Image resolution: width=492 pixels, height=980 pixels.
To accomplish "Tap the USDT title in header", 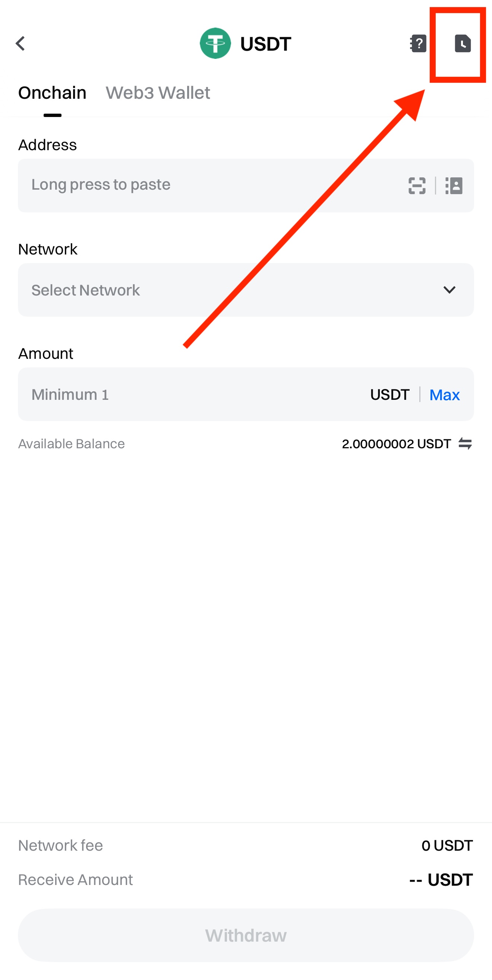I will tap(266, 44).
